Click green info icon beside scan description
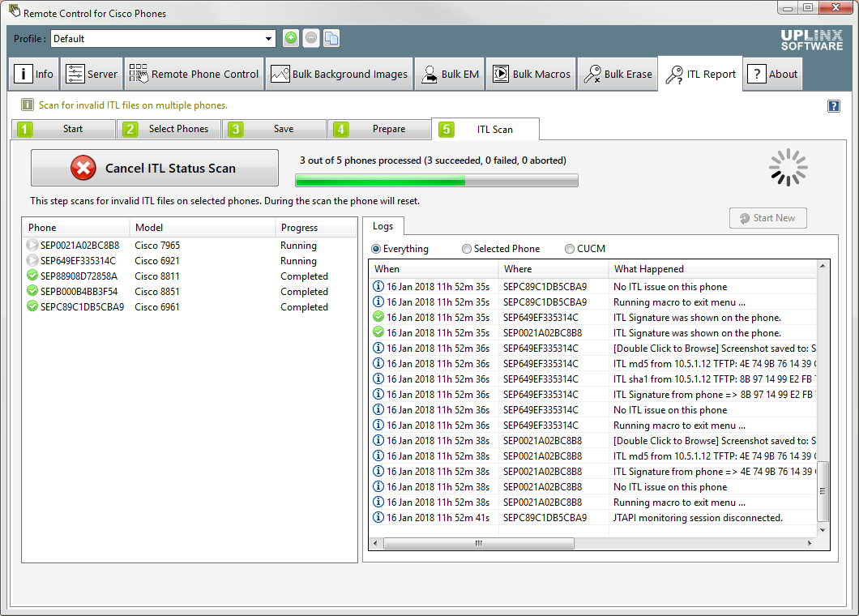 click(28, 105)
